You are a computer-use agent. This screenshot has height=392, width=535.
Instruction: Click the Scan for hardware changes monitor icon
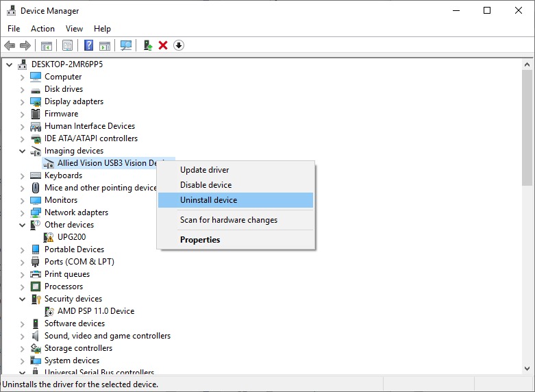[126, 45]
